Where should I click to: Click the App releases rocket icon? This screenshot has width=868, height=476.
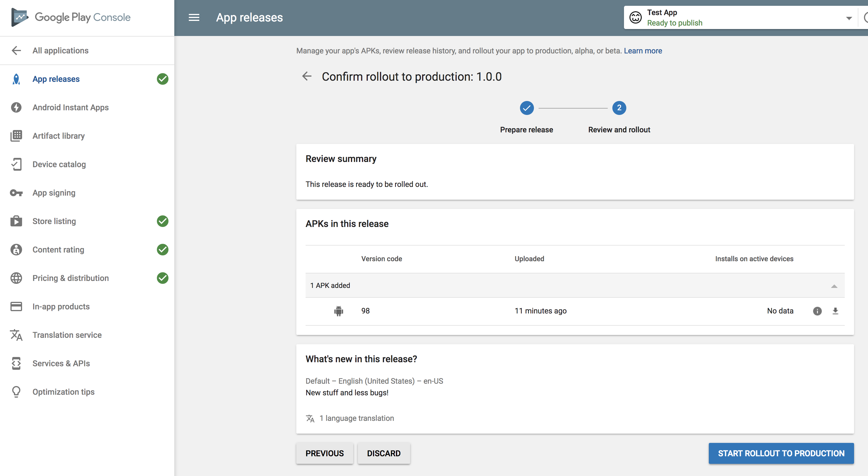click(x=16, y=79)
